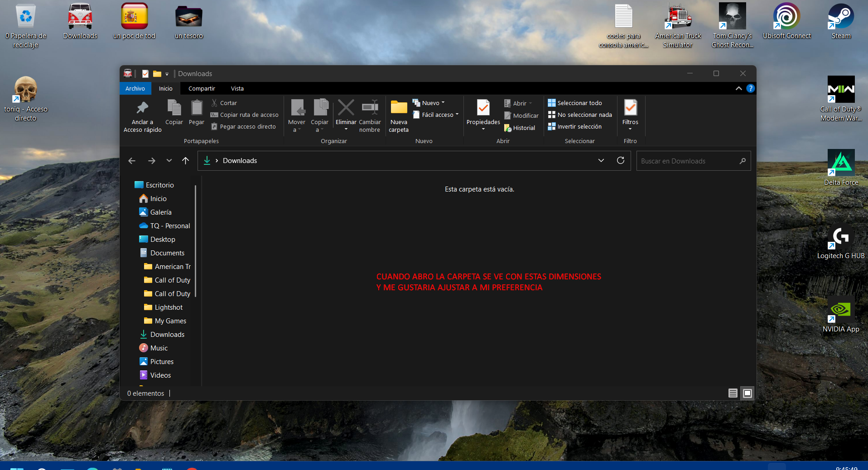This screenshot has height=470, width=868.
Task: Open Archivo tab
Action: click(x=135, y=89)
